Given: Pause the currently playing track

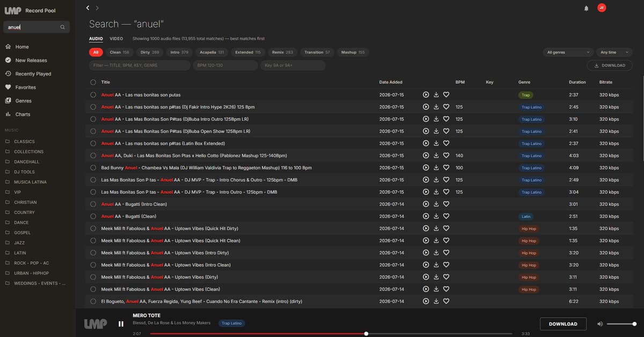Looking at the screenshot, I should point(121,324).
